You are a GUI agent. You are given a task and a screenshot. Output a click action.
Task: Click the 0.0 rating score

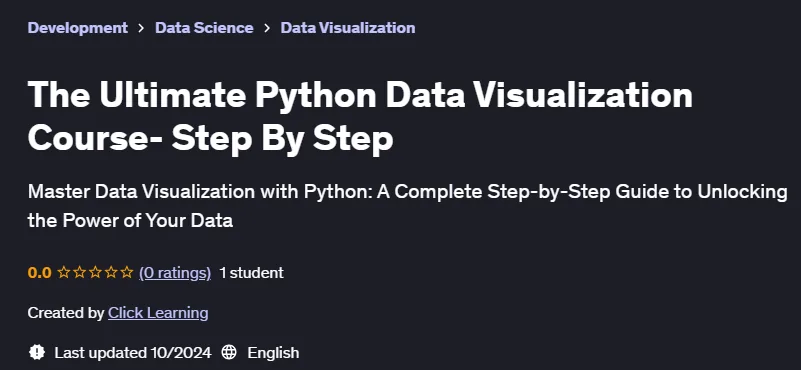click(39, 273)
